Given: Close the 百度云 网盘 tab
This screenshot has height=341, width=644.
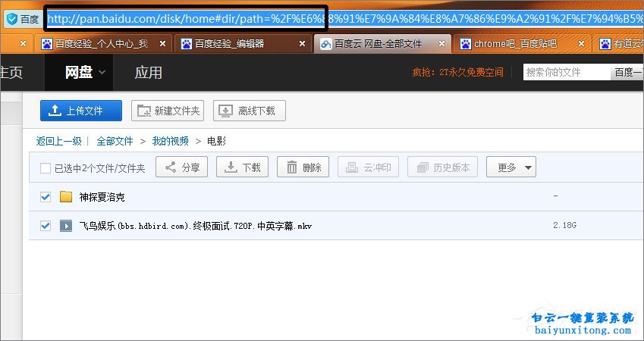Looking at the screenshot, I should coord(442,43).
